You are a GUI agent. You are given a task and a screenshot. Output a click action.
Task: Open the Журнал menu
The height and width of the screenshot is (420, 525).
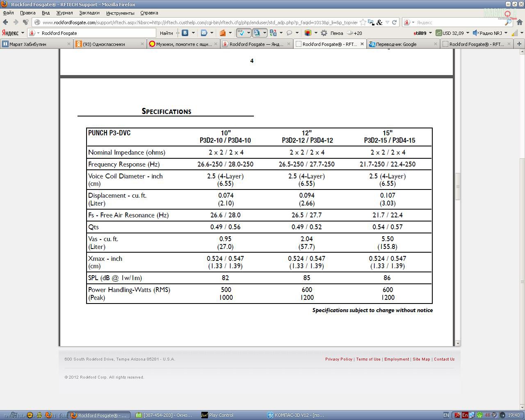(x=64, y=13)
